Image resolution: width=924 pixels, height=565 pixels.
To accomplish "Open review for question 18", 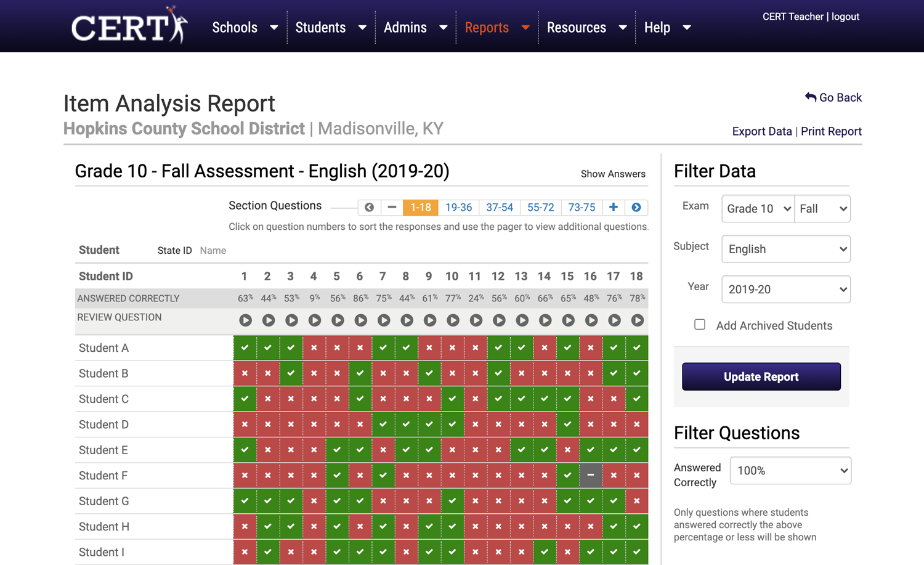I will click(637, 320).
